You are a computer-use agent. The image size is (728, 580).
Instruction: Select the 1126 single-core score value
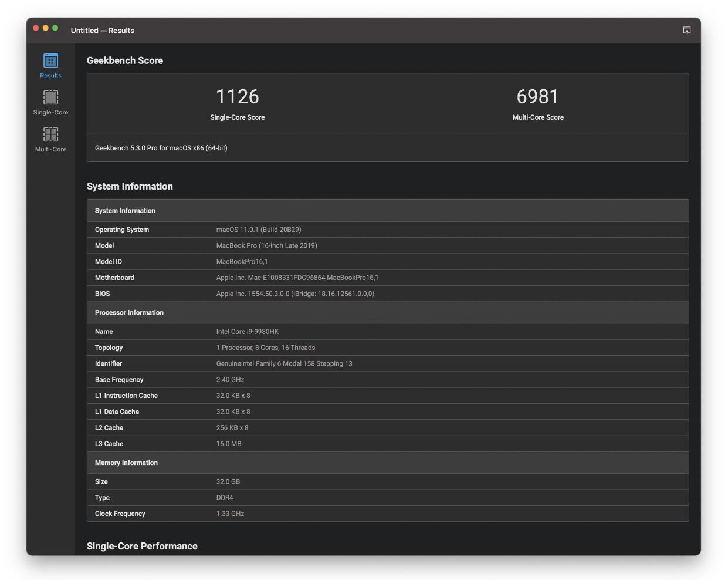click(238, 96)
